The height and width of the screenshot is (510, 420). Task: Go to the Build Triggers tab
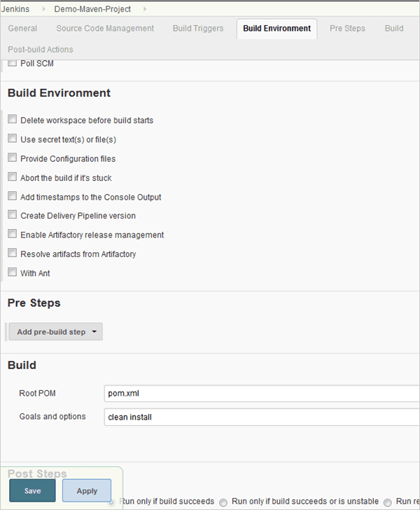click(x=198, y=29)
